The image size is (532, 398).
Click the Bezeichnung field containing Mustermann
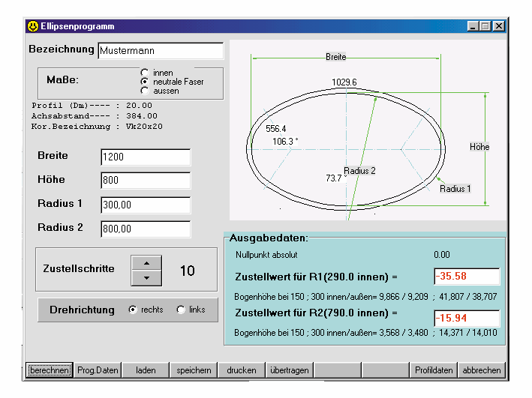(x=161, y=51)
